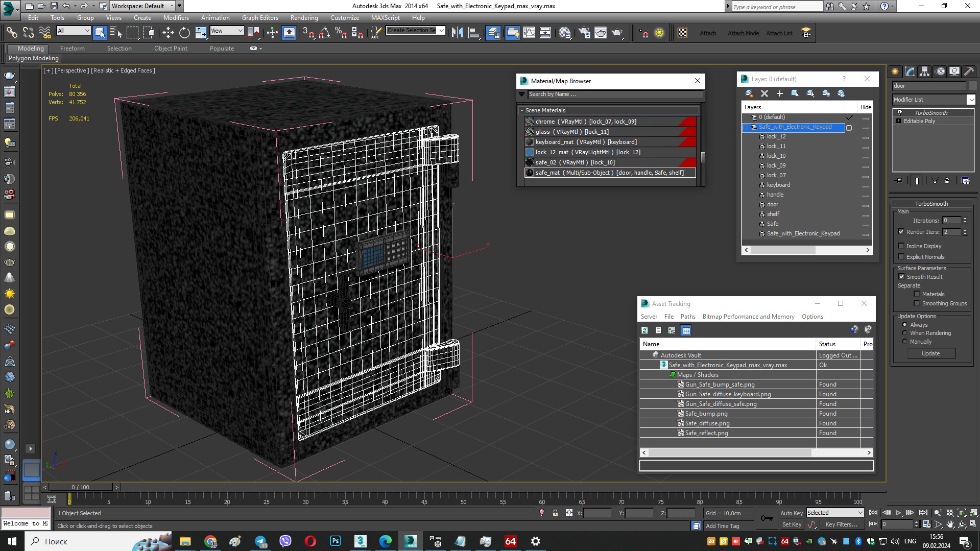Viewport: 980px width, 551px height.
Task: Collapse the Safe_with_Electronic_Keypad layer tree
Action: point(746,127)
